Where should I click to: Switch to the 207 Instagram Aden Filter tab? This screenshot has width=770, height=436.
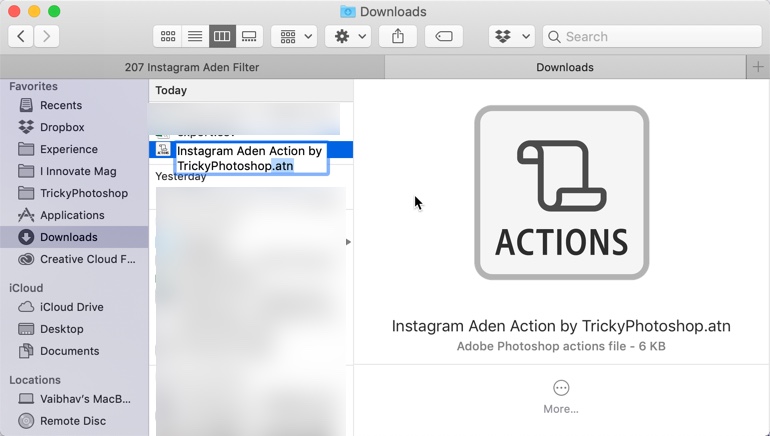pyautogui.click(x=192, y=67)
